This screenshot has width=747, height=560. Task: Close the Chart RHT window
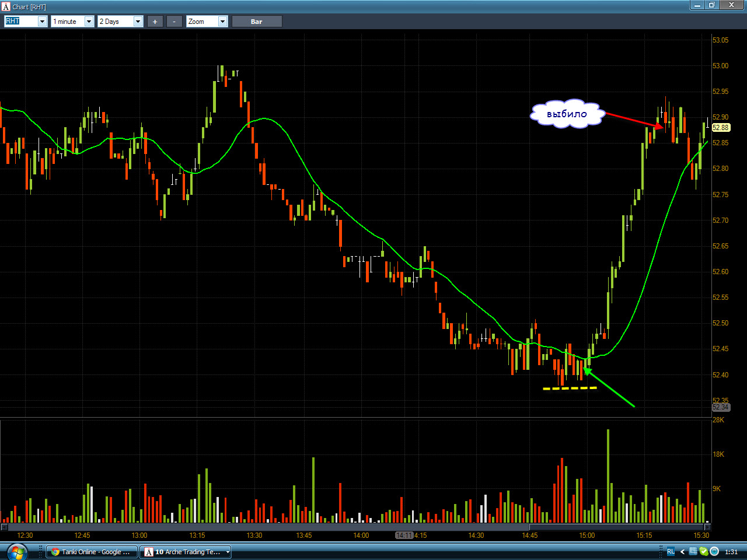[x=732, y=5]
